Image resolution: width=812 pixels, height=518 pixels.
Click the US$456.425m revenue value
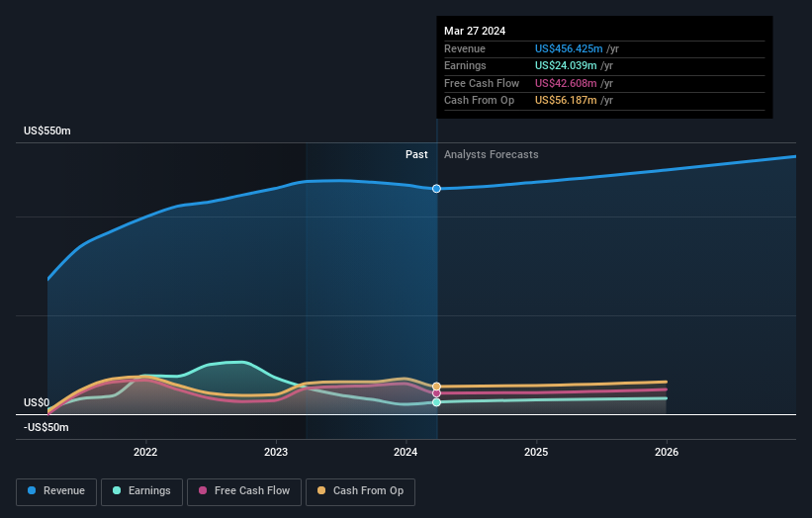tap(569, 48)
